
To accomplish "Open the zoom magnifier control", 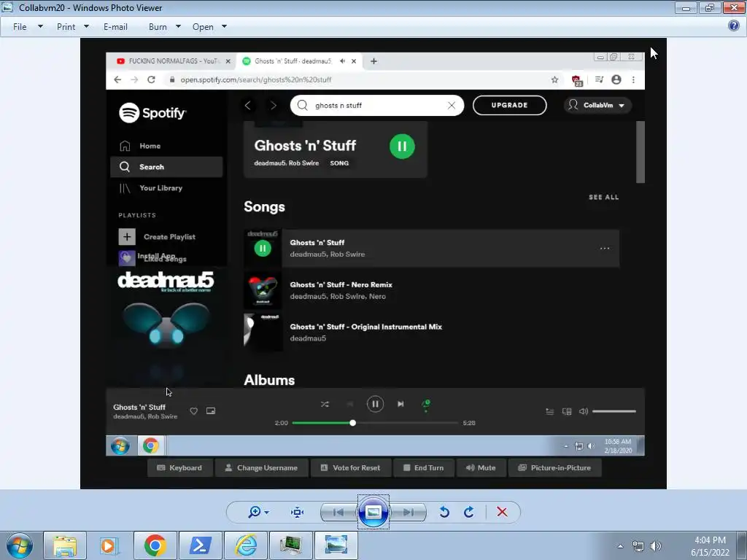I will [255, 512].
